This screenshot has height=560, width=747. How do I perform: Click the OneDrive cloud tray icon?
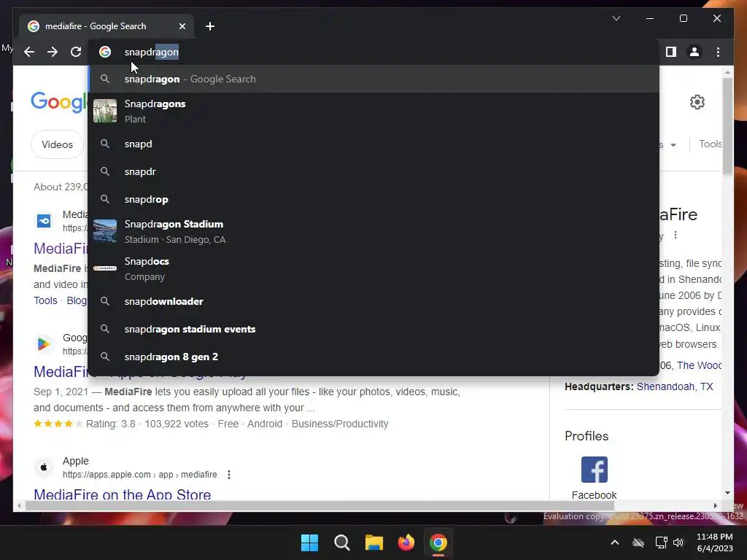(x=638, y=542)
